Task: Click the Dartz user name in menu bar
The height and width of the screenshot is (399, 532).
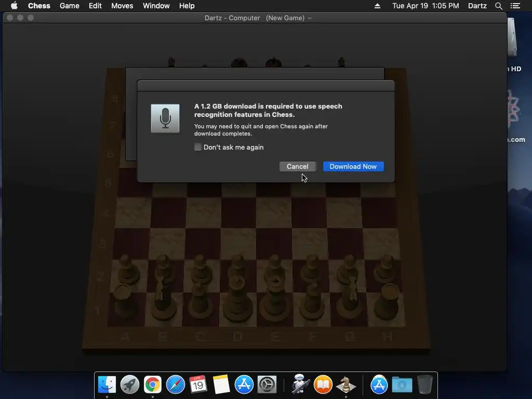Action: pyautogui.click(x=477, y=6)
